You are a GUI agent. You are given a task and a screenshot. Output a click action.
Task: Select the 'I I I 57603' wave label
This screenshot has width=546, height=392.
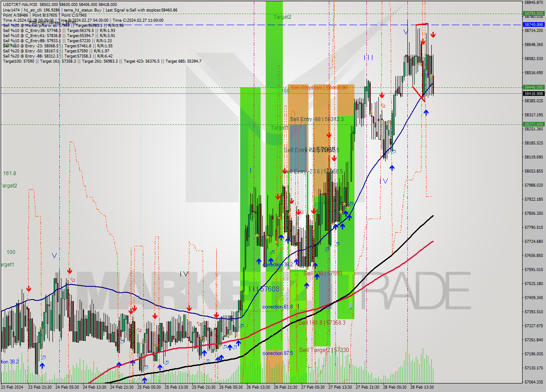pyautogui.click(x=264, y=289)
